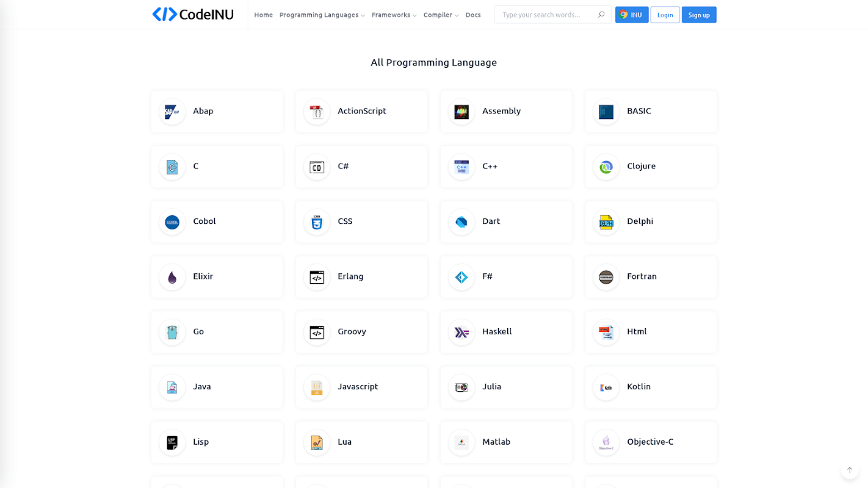
Task: Click the Clojure logo icon
Action: coord(606,167)
